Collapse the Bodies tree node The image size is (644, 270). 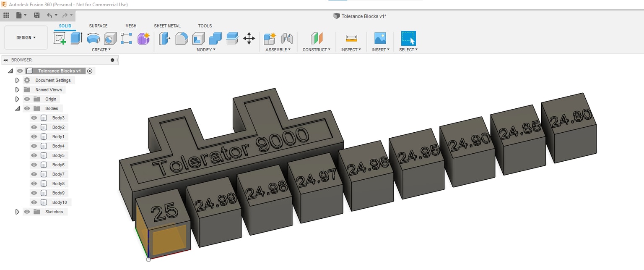17,108
